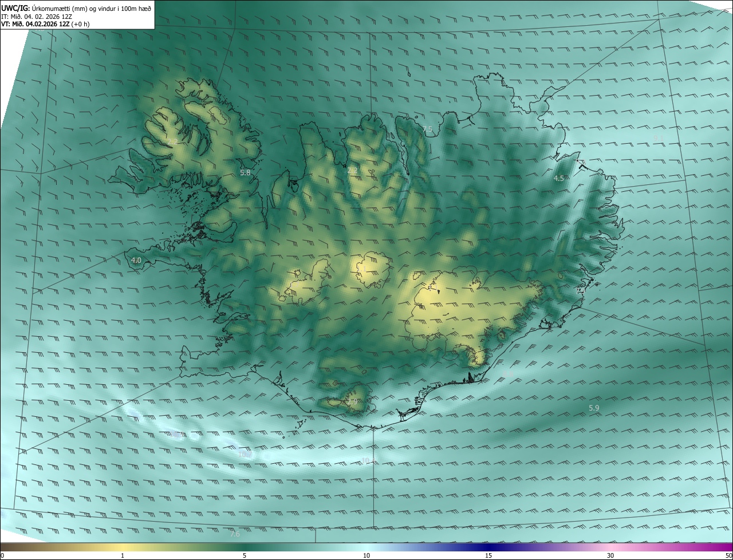Click the 2.9 value label on the glacier
The image size is (733, 560).
tap(352, 402)
